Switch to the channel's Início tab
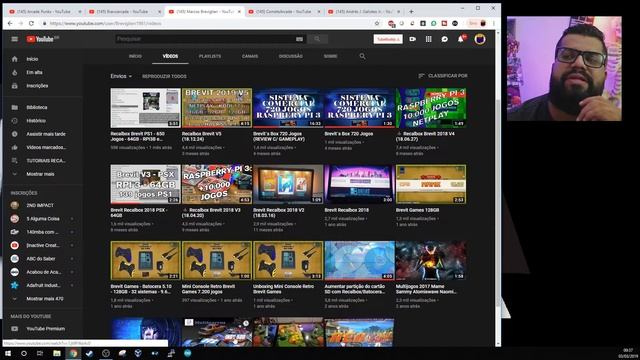 click(136, 56)
